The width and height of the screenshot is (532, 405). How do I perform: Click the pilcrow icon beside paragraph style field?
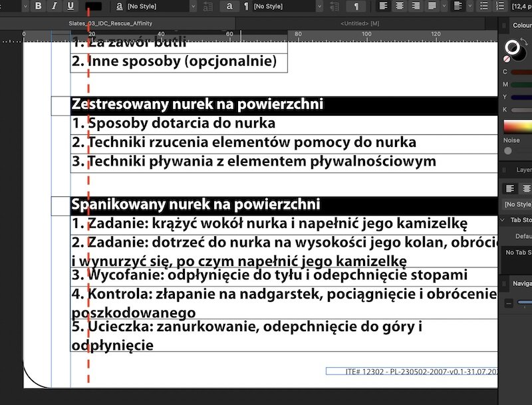coord(246,6)
